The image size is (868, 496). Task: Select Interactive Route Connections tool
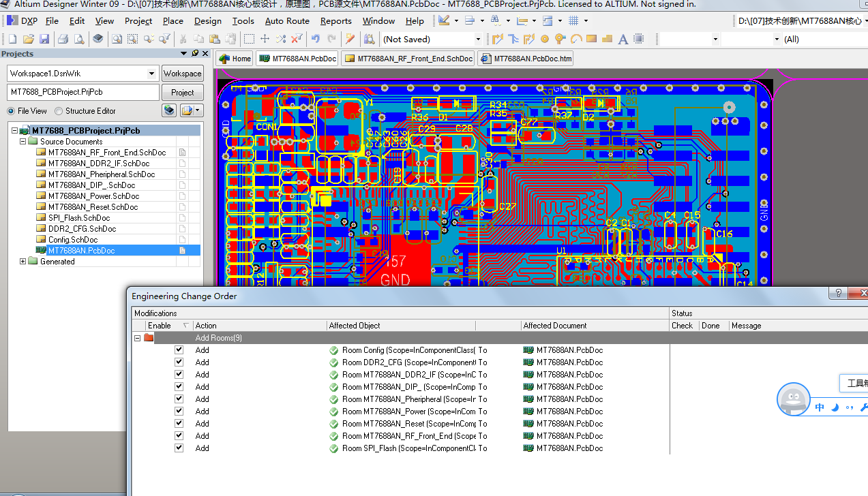click(x=497, y=39)
